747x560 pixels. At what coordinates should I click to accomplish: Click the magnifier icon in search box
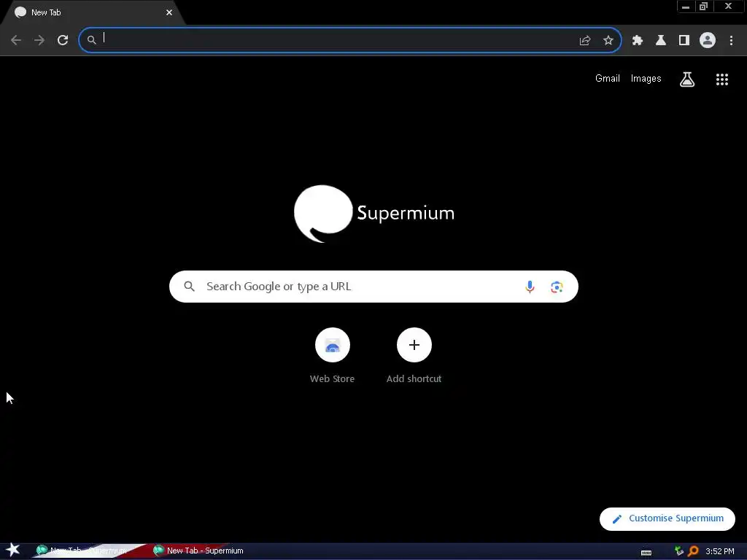(x=189, y=287)
